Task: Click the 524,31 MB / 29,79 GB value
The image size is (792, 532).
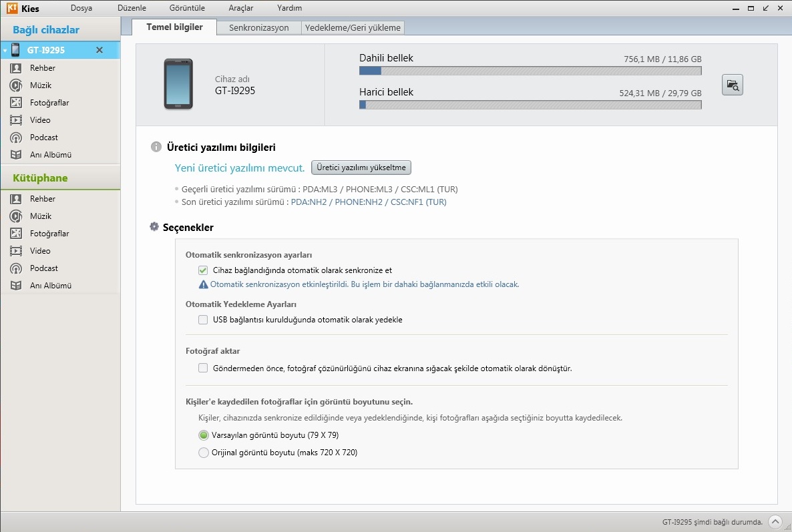Action: [660, 93]
